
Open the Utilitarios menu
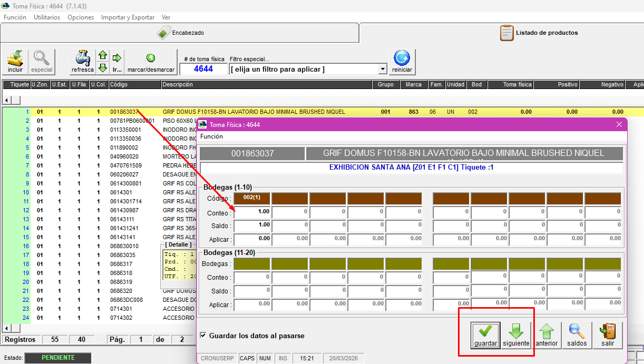[x=47, y=17]
